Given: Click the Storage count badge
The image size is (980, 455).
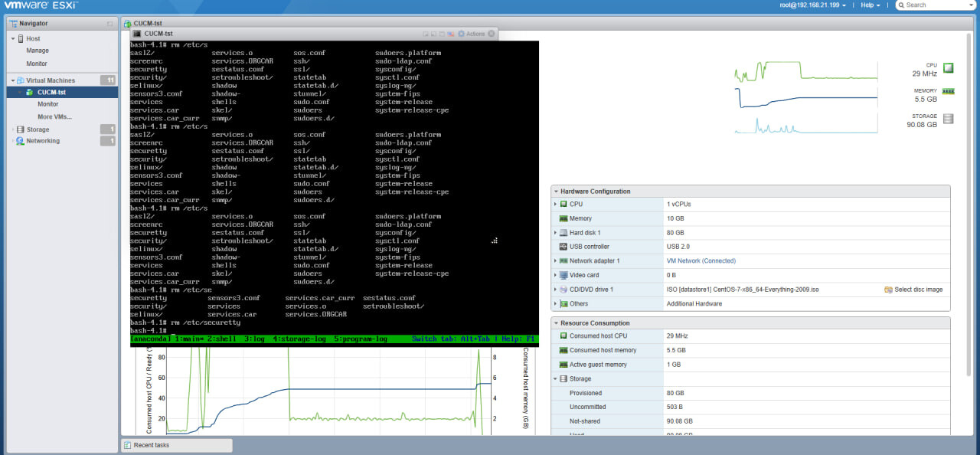Looking at the screenshot, I should (109, 129).
